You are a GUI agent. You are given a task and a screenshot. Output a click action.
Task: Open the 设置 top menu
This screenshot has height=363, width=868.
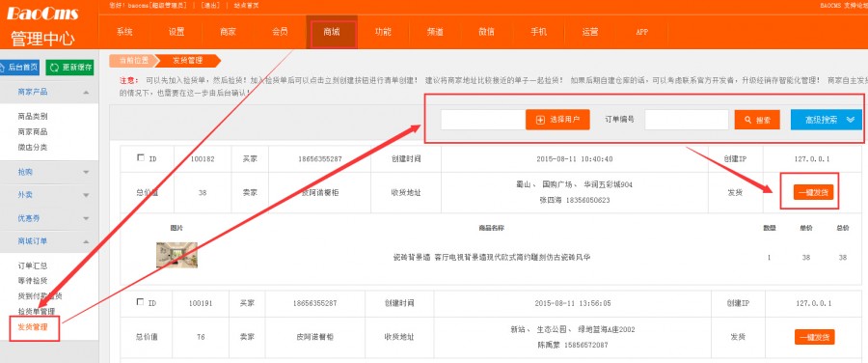pos(176,32)
